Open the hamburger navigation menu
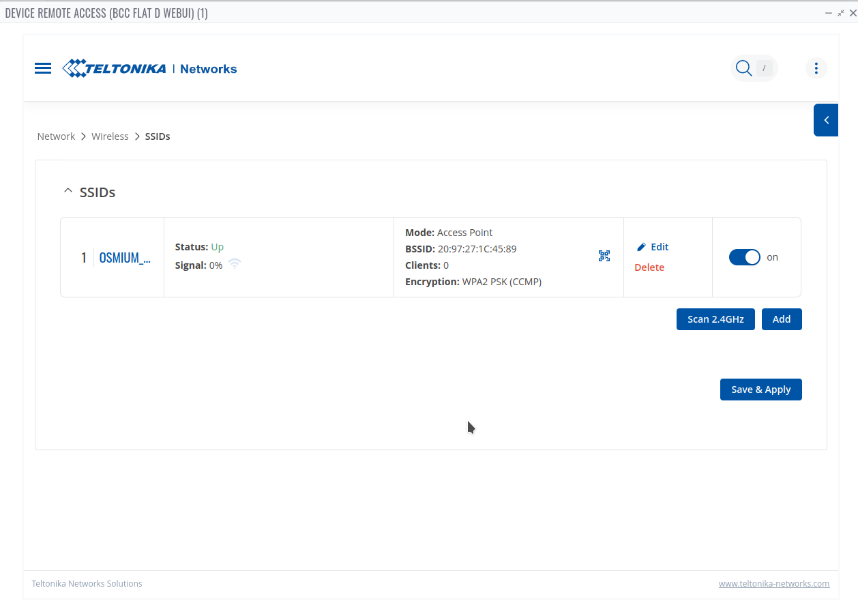Image resolution: width=858 pixels, height=616 pixels. 43,68
